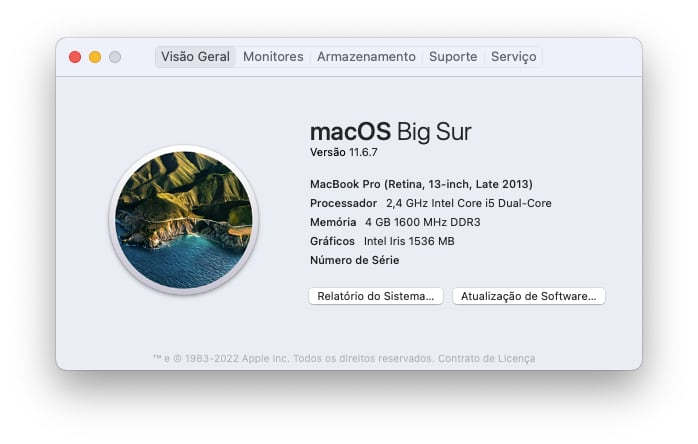Select the MacBook Pro model name line
This screenshot has width=698, height=444.
421,184
